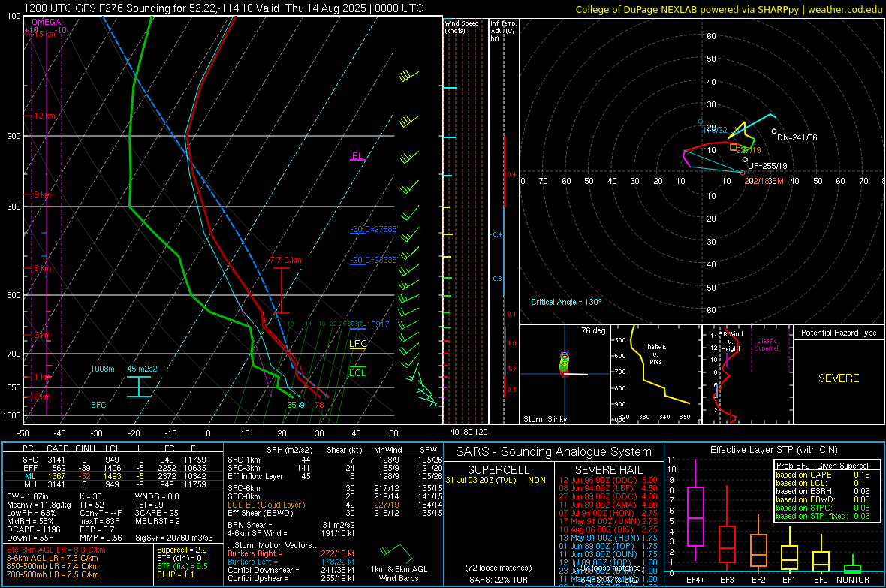886x588 pixels.
Task: Click the 'based on CAPE: 0.15' probability line
Action: 823,475
